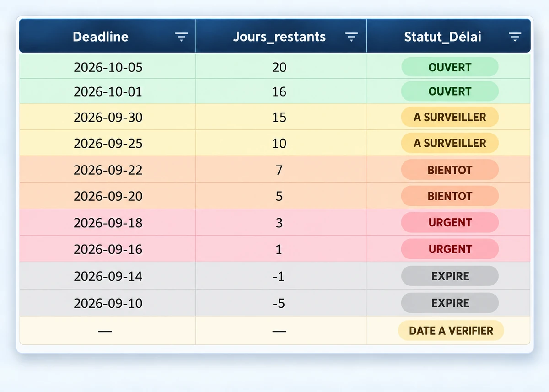The image size is (549, 392).
Task: Click the BIENTOT badge for 2026-09-20
Action: coord(450,196)
